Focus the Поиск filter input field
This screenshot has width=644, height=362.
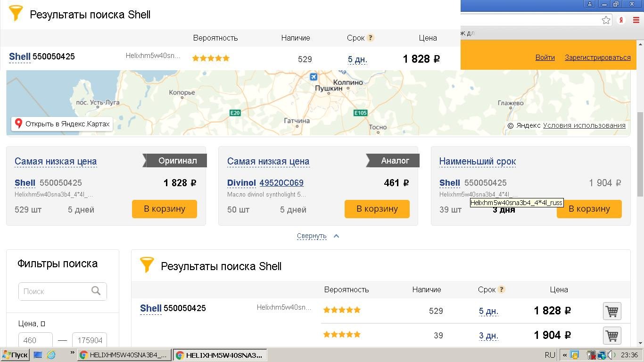point(63,291)
